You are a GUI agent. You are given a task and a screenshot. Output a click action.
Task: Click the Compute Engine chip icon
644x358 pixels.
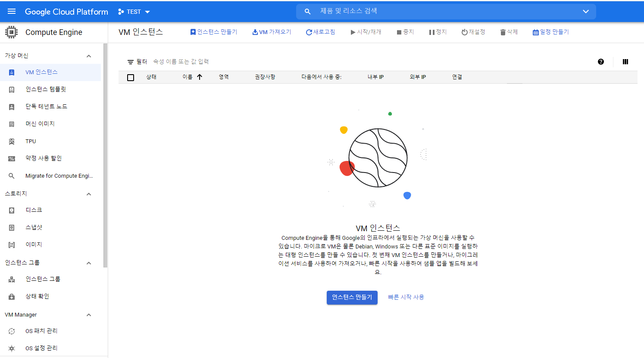[x=11, y=32]
